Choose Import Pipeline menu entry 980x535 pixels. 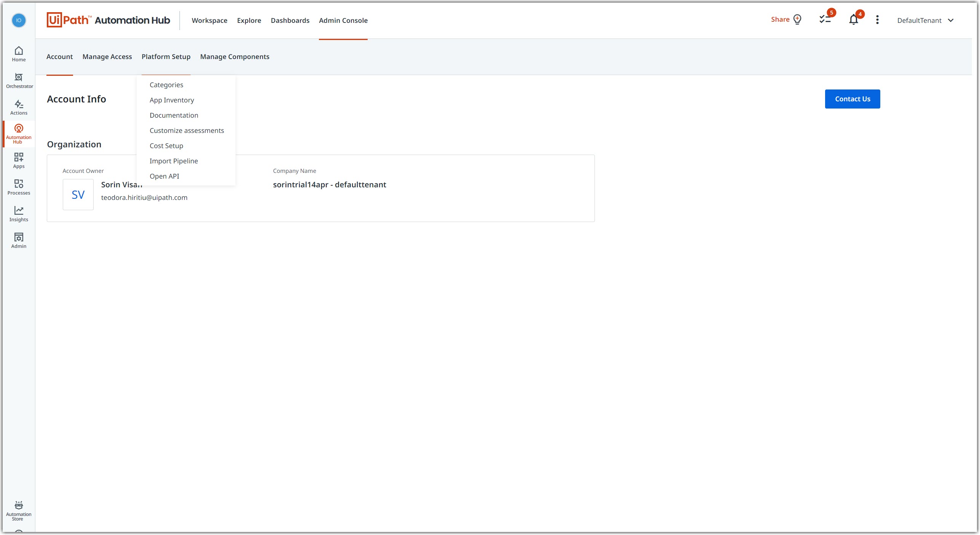point(174,161)
